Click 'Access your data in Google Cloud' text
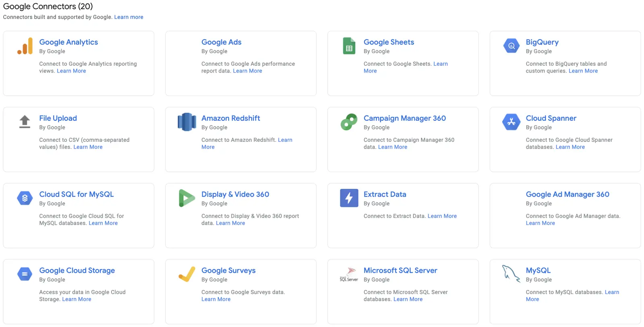Image resolution: width=644 pixels, height=327 pixels. click(x=82, y=292)
